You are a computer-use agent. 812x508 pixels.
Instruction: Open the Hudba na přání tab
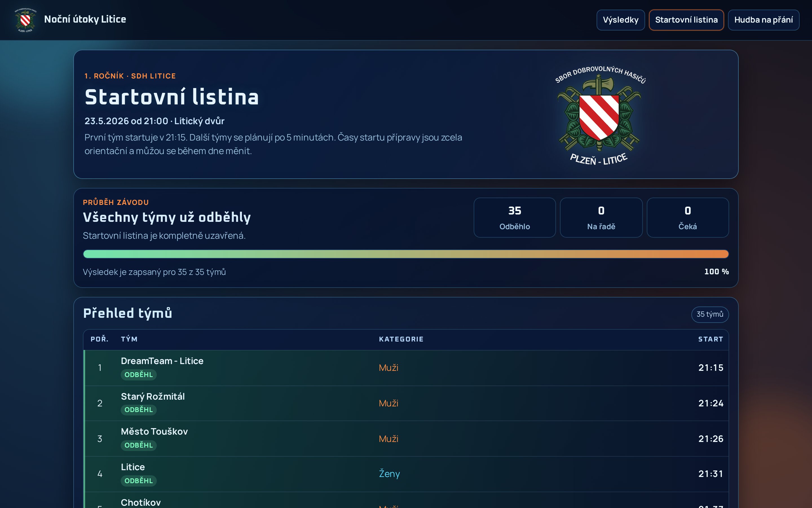pyautogui.click(x=763, y=20)
